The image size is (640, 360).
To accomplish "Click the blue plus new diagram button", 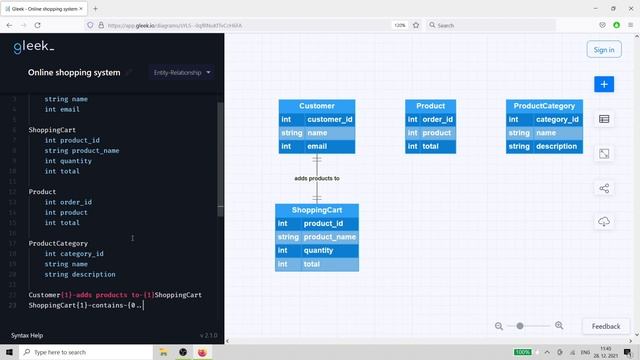I will (x=604, y=84).
